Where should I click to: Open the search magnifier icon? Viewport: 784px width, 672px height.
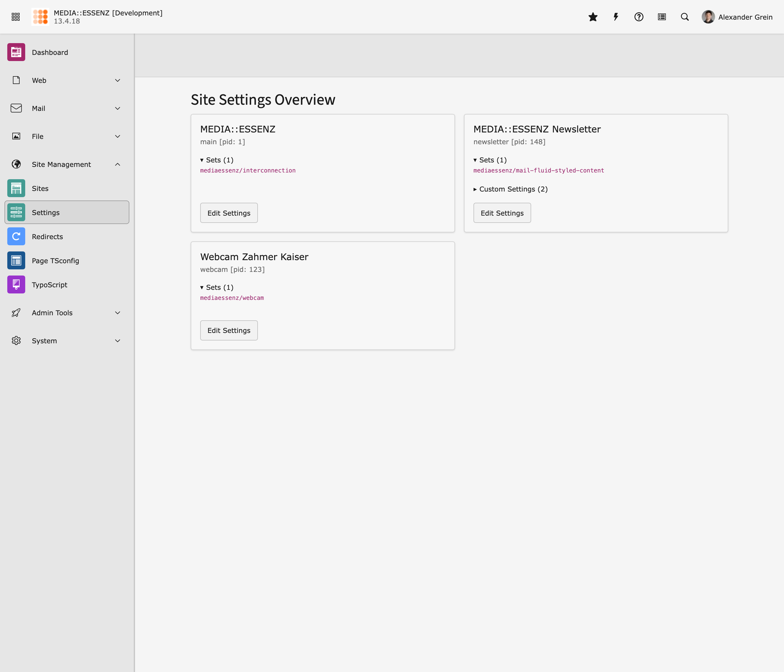tap(685, 17)
